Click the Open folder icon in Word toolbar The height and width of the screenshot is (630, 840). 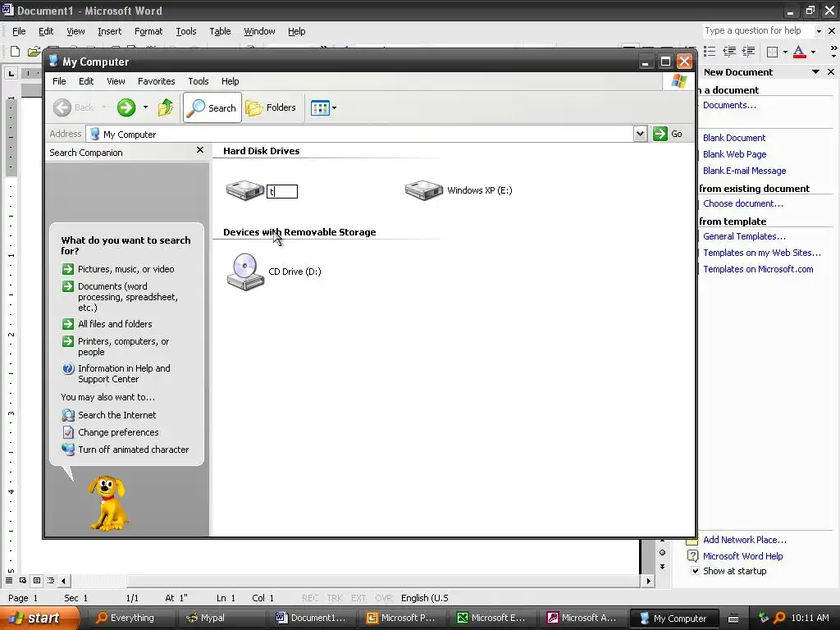point(34,52)
